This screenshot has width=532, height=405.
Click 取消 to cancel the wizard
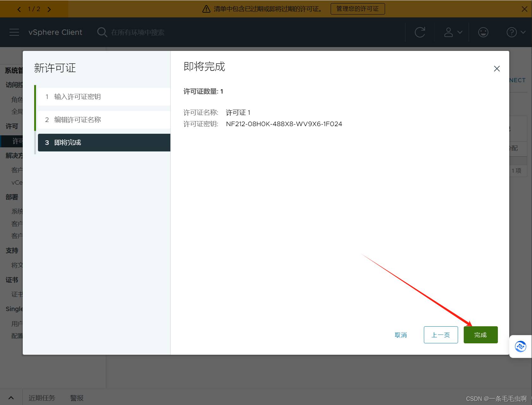tap(401, 335)
